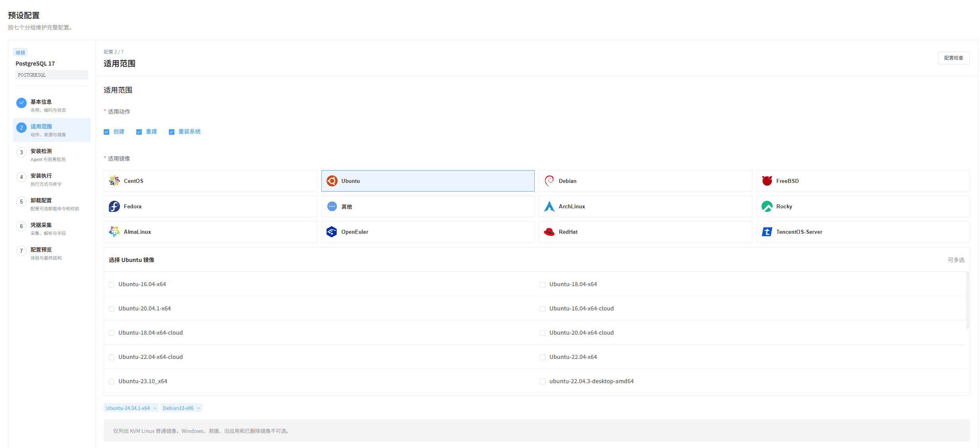Screen dimensions: 980x448
Task: Click the 编辑 tag label
Action: tap(20, 52)
